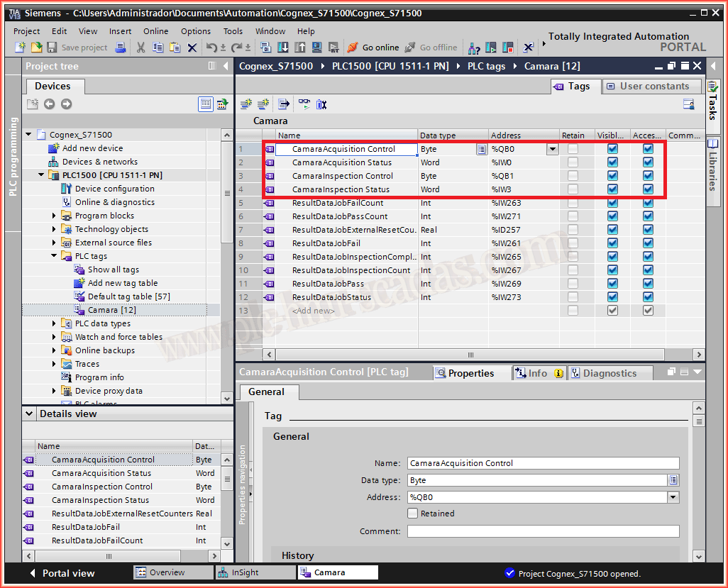Expand the Program blocks tree node
728x588 pixels.
[55, 216]
